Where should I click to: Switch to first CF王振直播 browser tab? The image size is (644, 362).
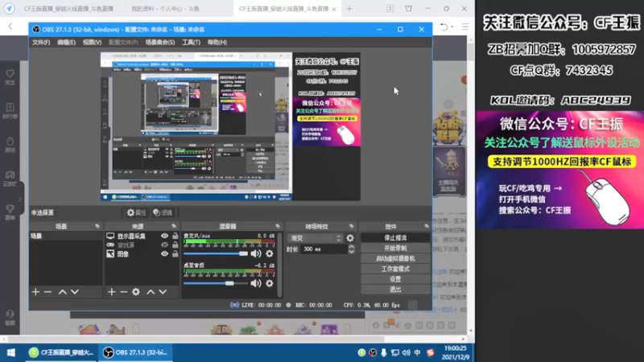(68, 9)
